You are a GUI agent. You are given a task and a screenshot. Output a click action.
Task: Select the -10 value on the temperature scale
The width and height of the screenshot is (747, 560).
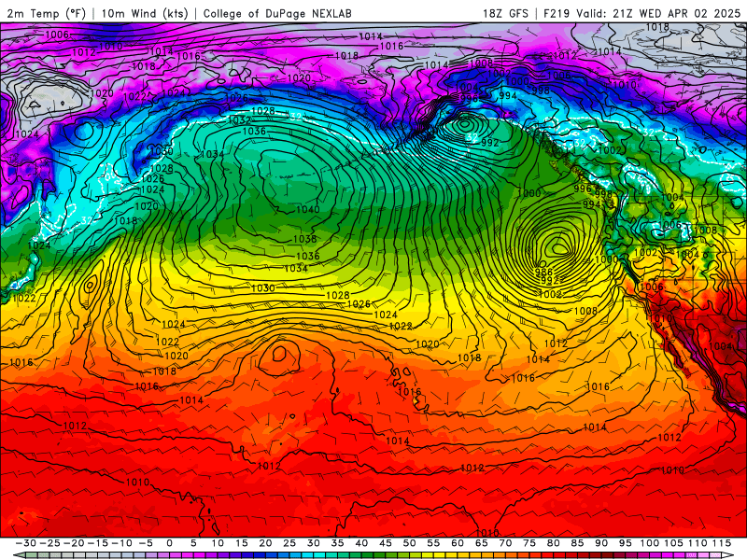[x=121, y=543]
